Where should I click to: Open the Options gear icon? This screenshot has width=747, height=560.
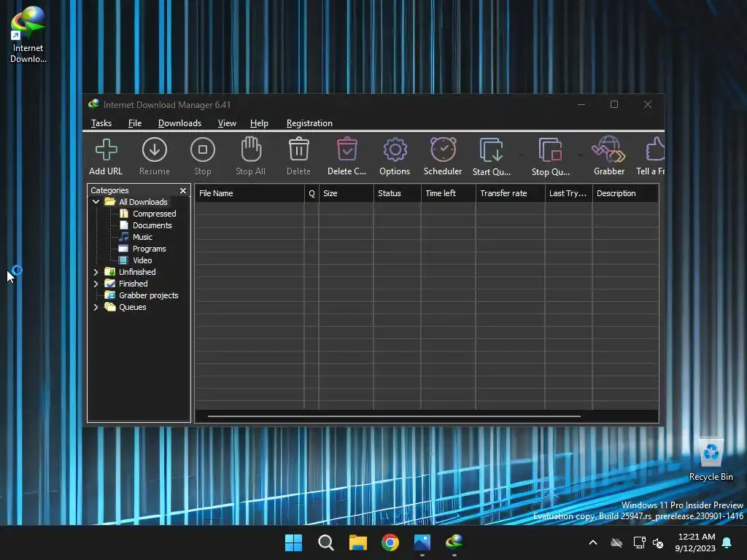pos(395,150)
